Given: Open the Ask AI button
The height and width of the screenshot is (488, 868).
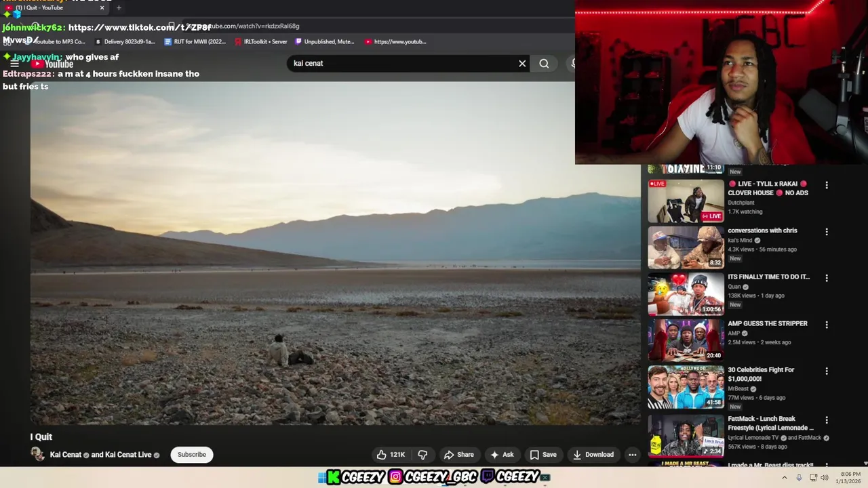Looking at the screenshot, I should coord(502,455).
